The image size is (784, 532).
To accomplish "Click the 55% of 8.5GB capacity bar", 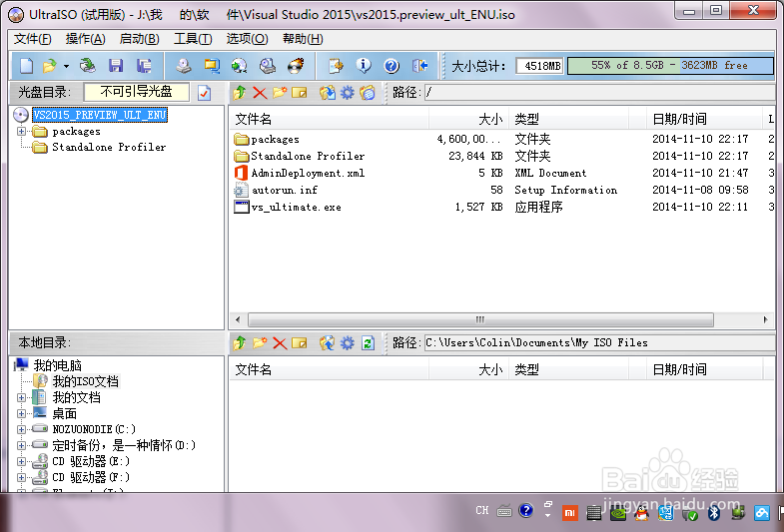I will (670, 66).
